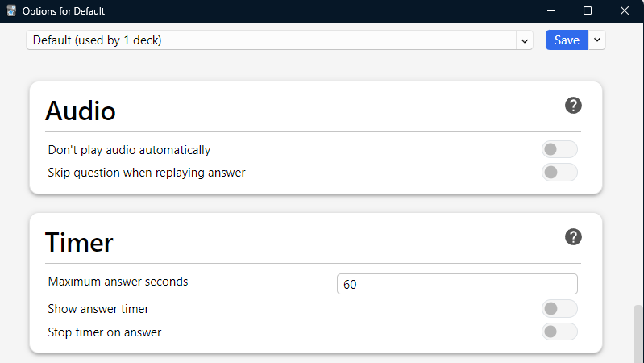The height and width of the screenshot is (363, 644).
Task: Enable Stop timer on answer switch
Action: (x=559, y=332)
